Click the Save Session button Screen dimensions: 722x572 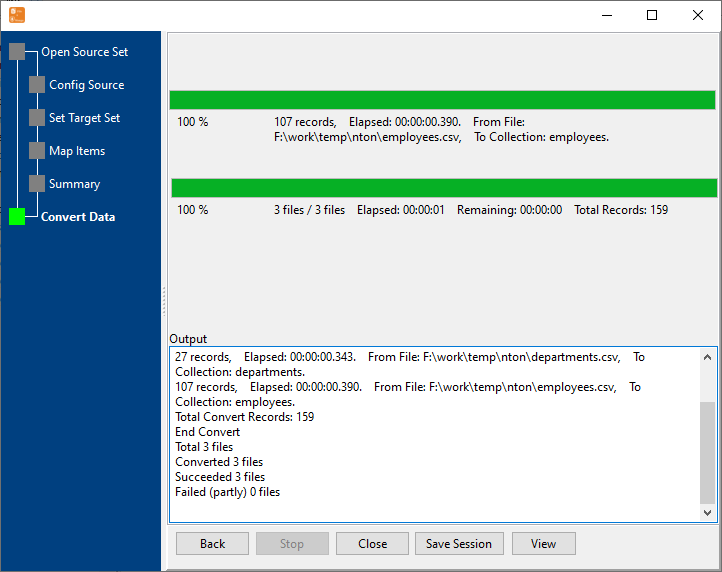coord(459,544)
